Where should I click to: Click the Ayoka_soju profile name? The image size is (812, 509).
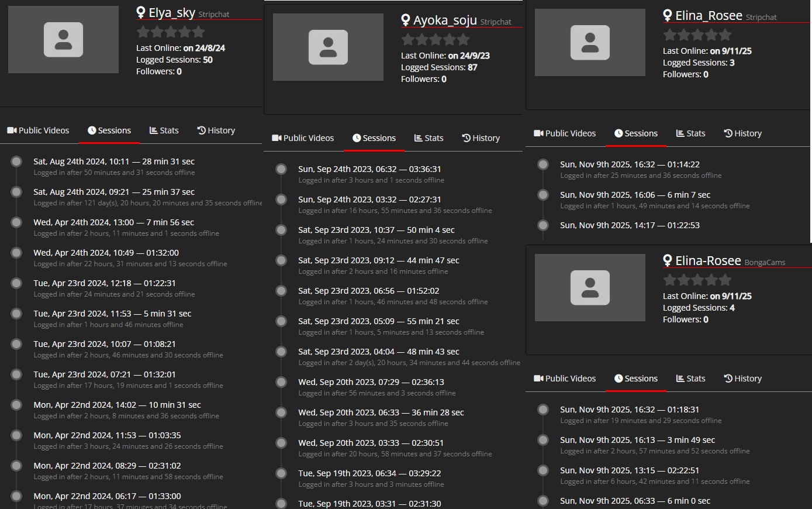pos(445,20)
